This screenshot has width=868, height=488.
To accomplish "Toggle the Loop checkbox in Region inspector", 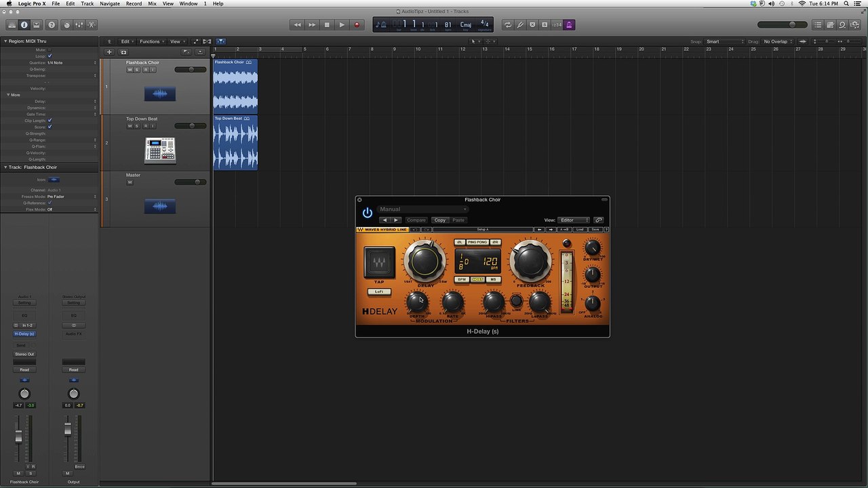I will [x=50, y=56].
